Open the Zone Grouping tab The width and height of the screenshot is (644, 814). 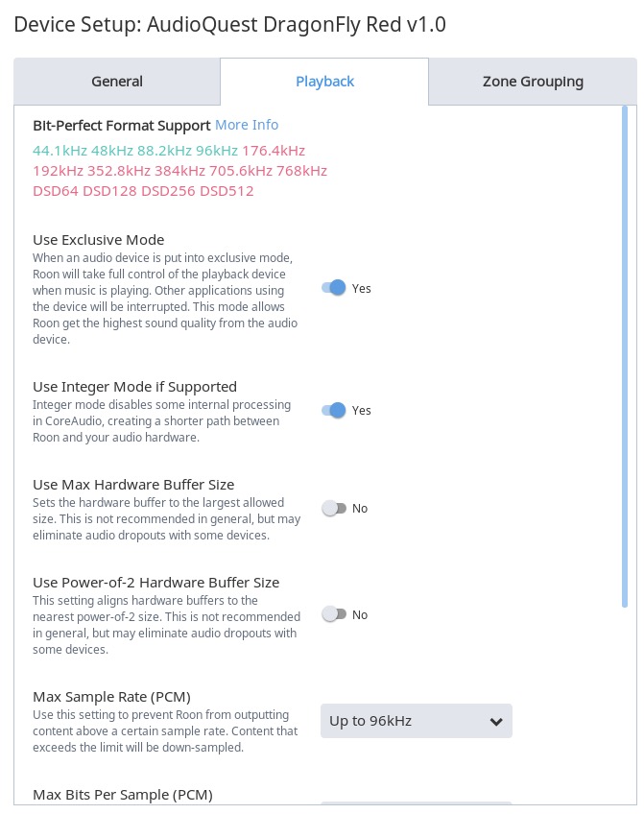(x=533, y=82)
